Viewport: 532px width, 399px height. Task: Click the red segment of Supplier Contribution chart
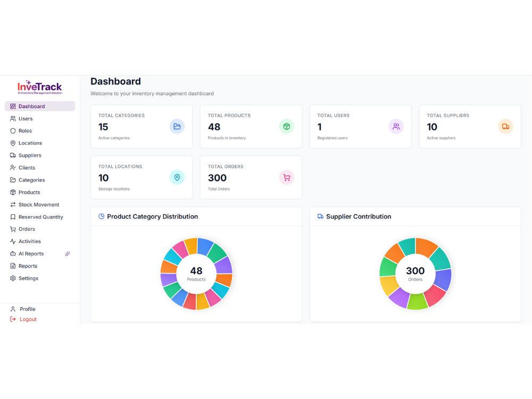pyautogui.click(x=436, y=295)
